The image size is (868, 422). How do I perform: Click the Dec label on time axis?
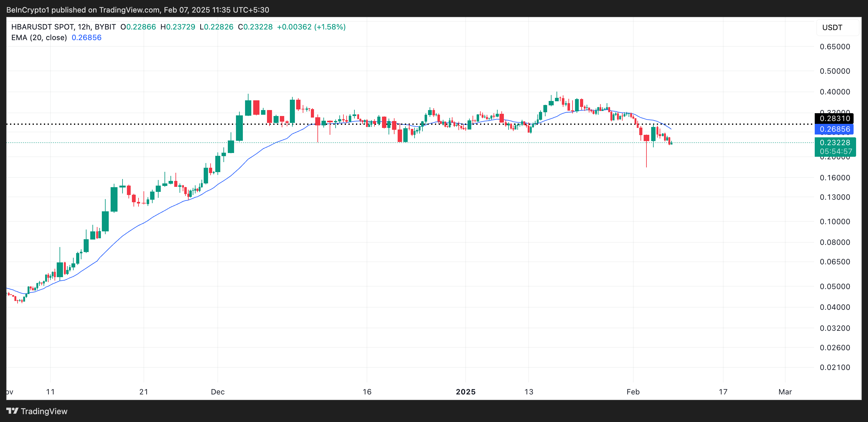[x=218, y=392]
